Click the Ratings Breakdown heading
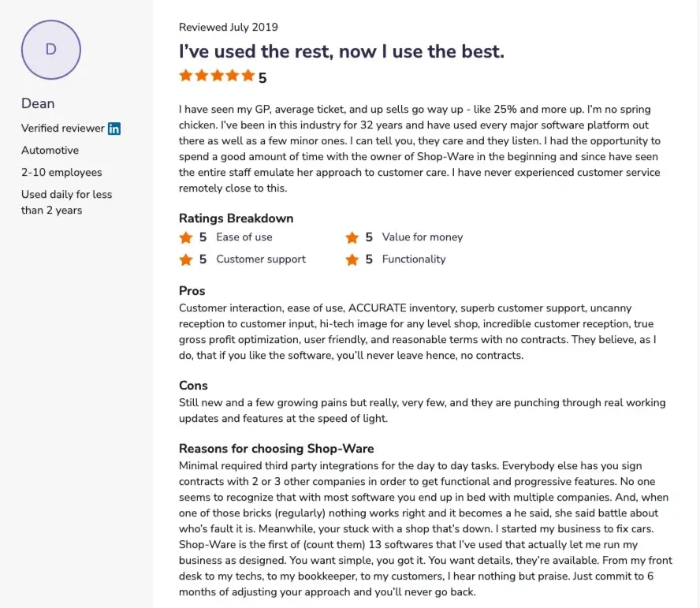Viewport: 700px width, 608px height. click(236, 218)
